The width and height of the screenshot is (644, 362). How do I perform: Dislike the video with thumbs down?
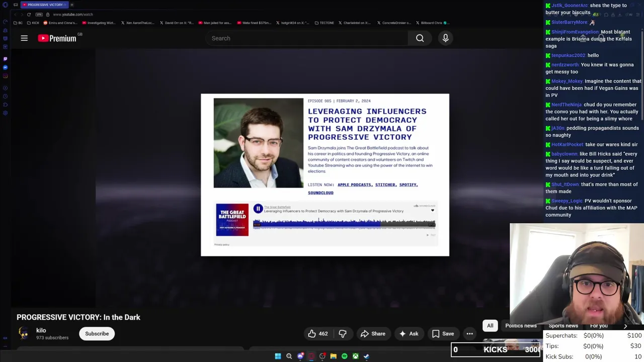coord(343,334)
